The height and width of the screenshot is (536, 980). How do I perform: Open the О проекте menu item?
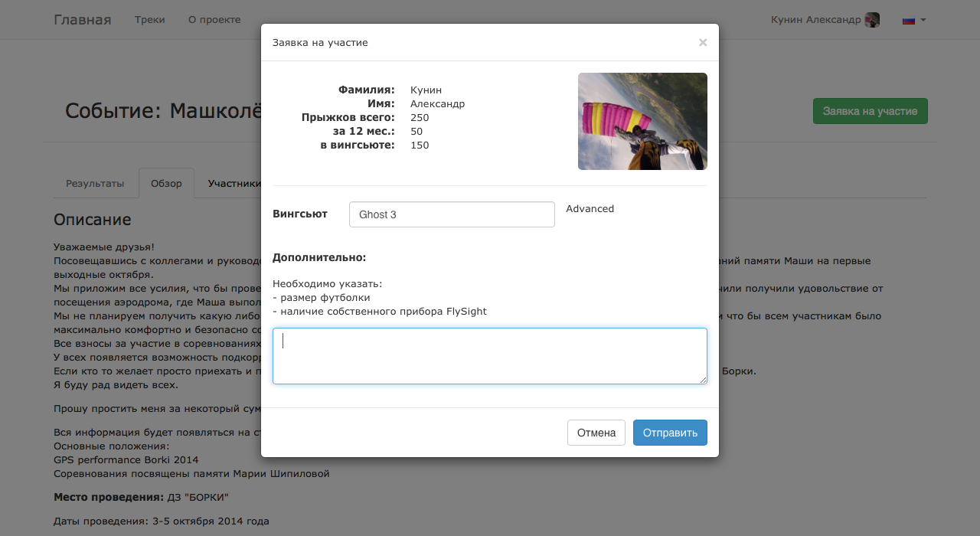click(214, 20)
